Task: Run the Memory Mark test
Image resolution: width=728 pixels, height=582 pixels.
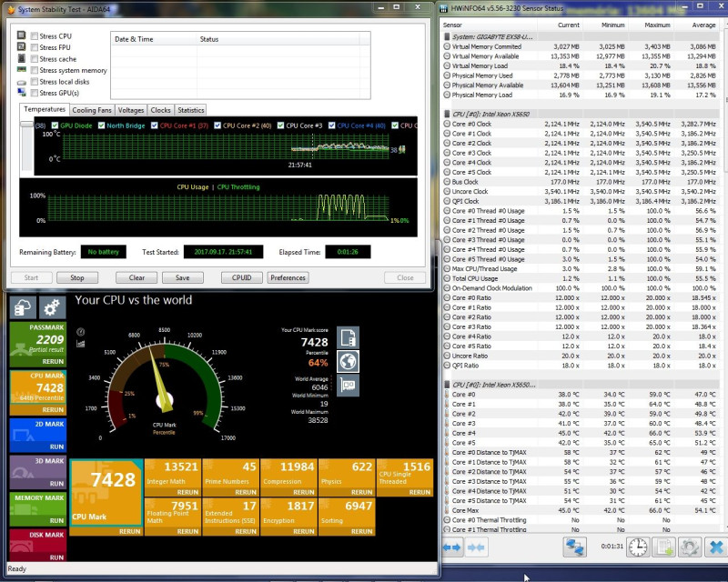Action: pyautogui.click(x=56, y=520)
